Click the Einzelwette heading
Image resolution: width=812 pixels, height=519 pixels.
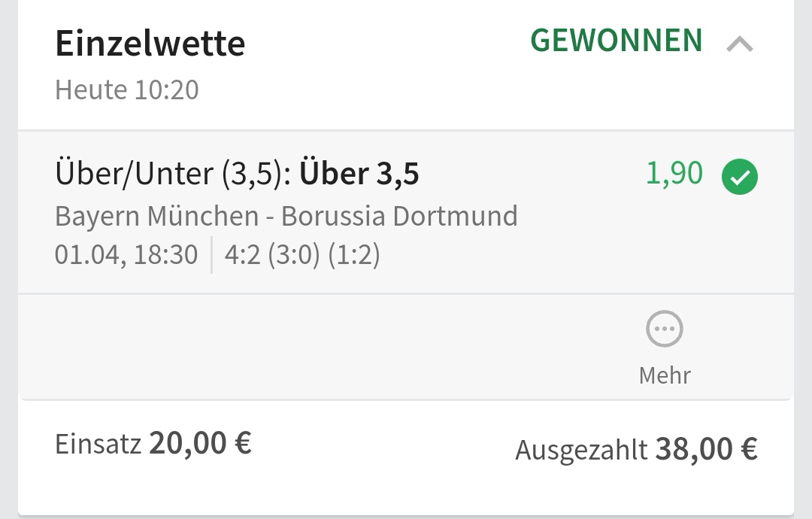pos(150,44)
